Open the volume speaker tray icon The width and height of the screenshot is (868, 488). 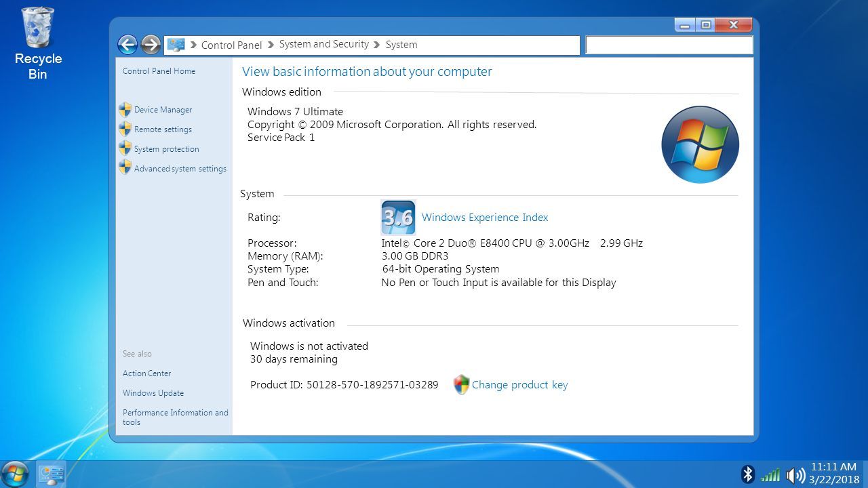point(795,475)
